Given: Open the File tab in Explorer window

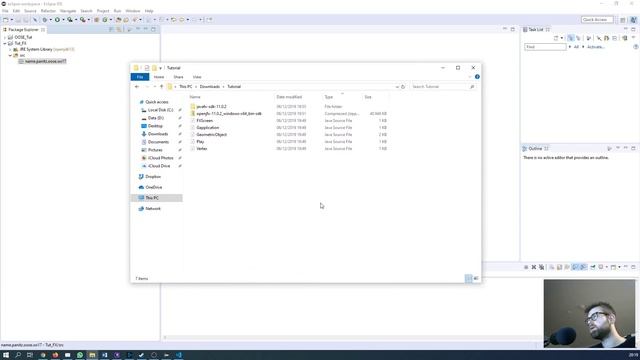Looking at the screenshot, I should pyautogui.click(x=140, y=77).
